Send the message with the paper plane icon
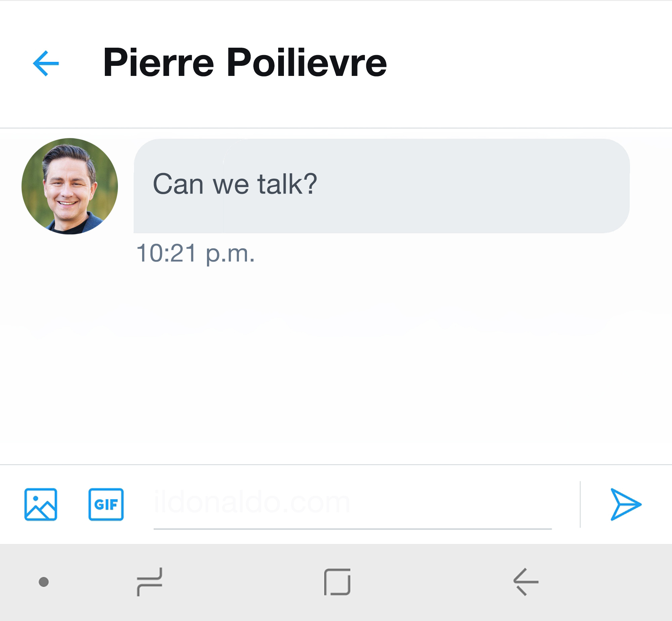The width and height of the screenshot is (672, 621). coord(626,504)
